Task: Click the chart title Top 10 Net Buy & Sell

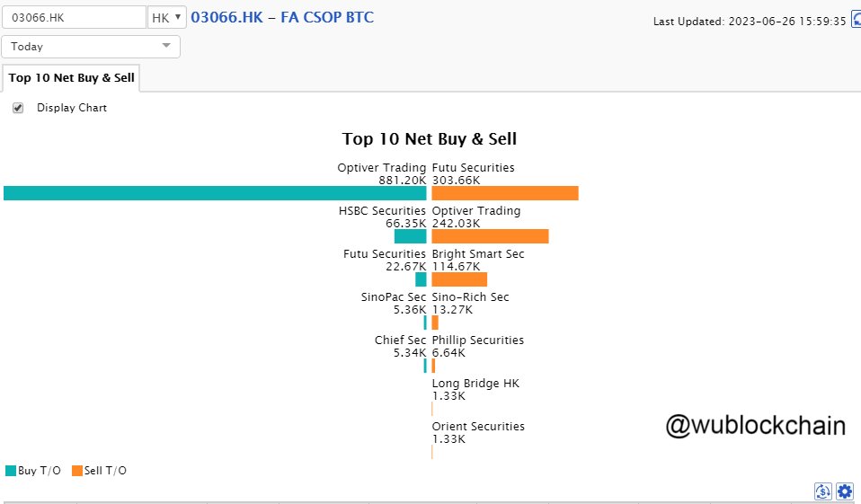Action: [430, 139]
